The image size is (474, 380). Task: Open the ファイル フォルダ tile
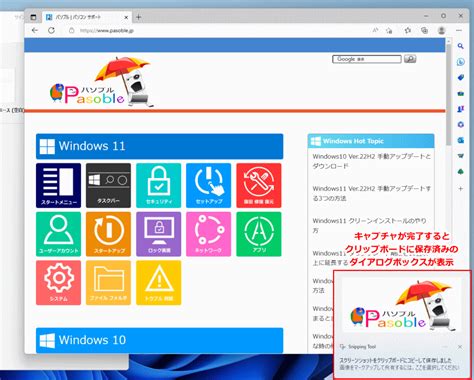point(108,283)
